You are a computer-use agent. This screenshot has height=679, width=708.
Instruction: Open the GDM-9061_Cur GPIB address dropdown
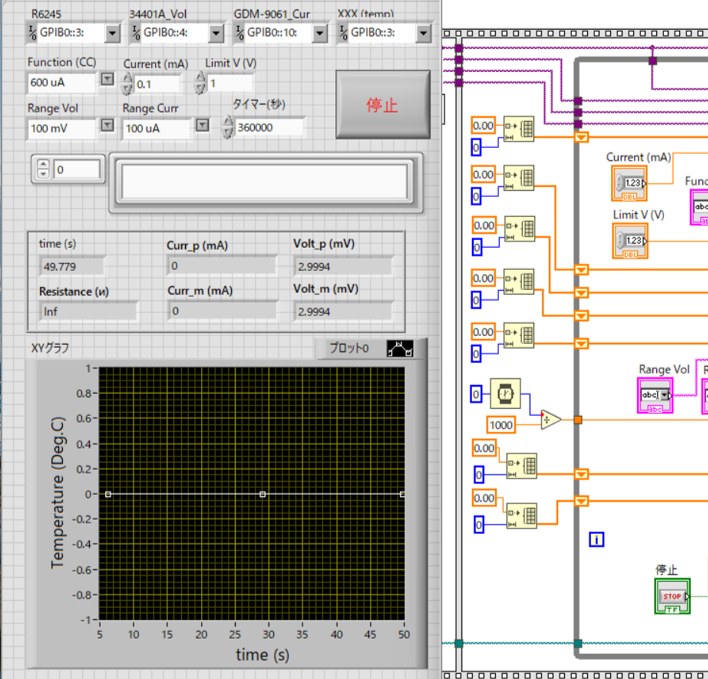tap(319, 33)
